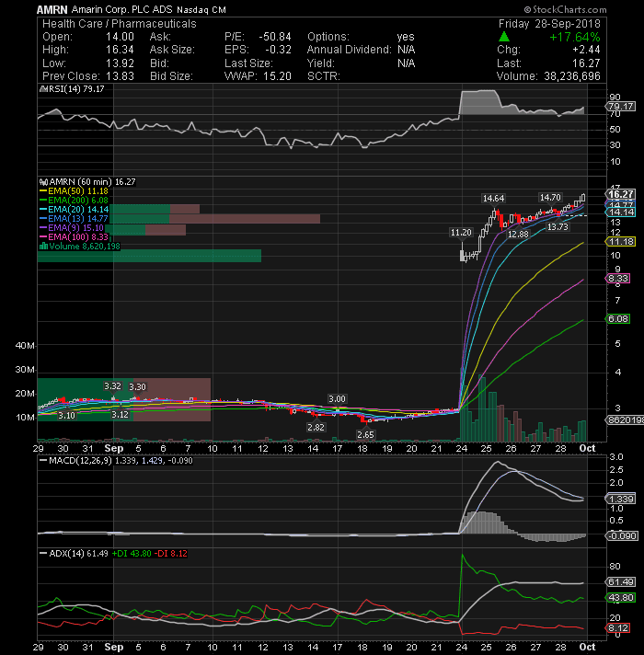Screen dimensions: 644x655
Task: Click the red 8.12 -DI axis tag
Action: click(618, 628)
